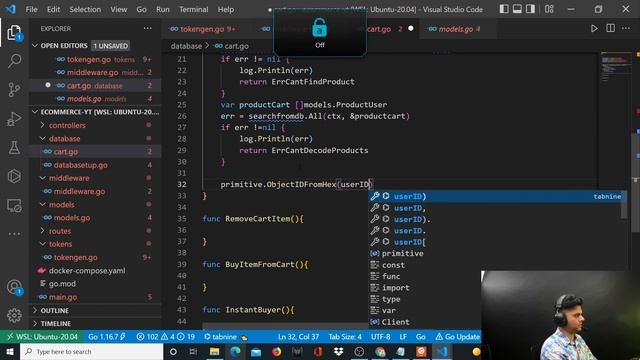Click the database breadcrumb segment
This screenshot has height=360, width=640.
(186, 46)
